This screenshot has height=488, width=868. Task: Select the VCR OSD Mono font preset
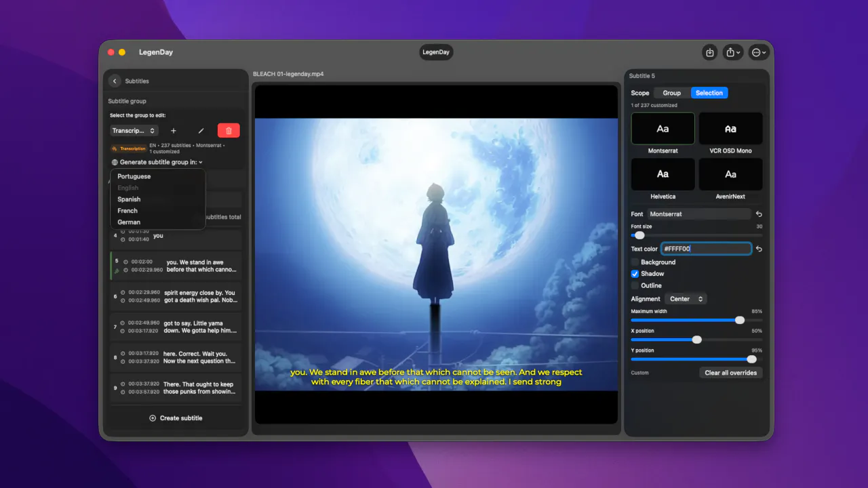[x=730, y=129]
